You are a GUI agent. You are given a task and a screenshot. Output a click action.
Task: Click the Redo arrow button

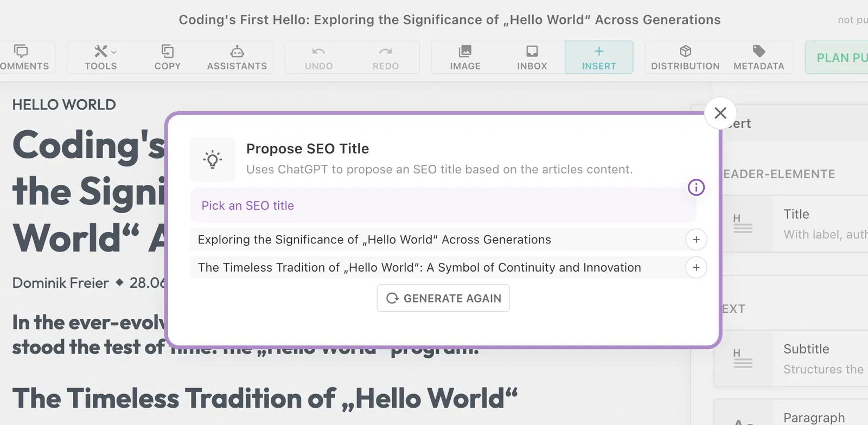(385, 57)
